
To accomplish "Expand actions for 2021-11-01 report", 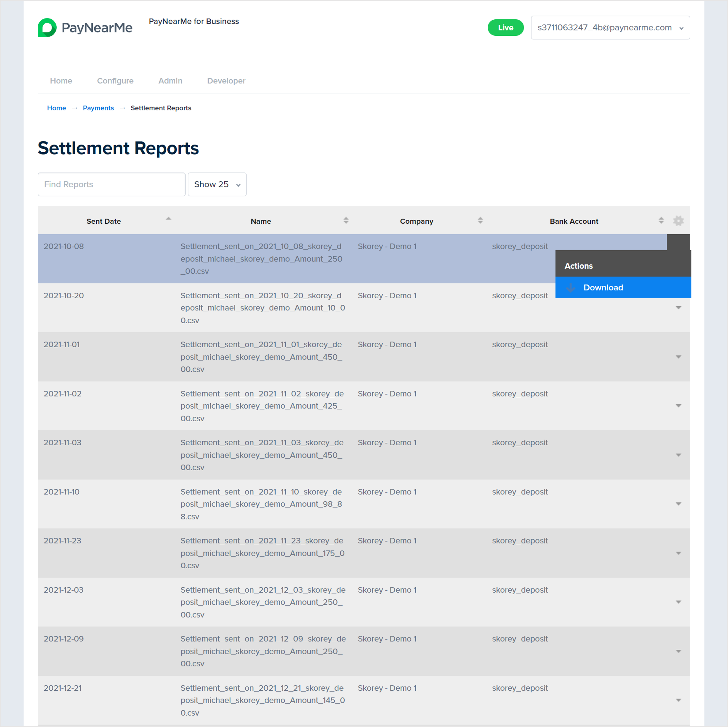I will click(678, 357).
